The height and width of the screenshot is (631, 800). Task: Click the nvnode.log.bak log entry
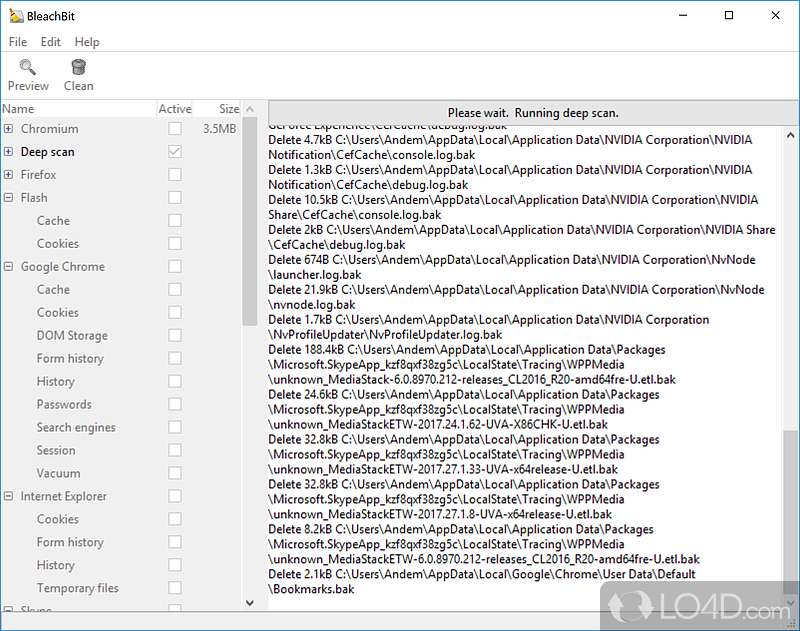point(516,297)
